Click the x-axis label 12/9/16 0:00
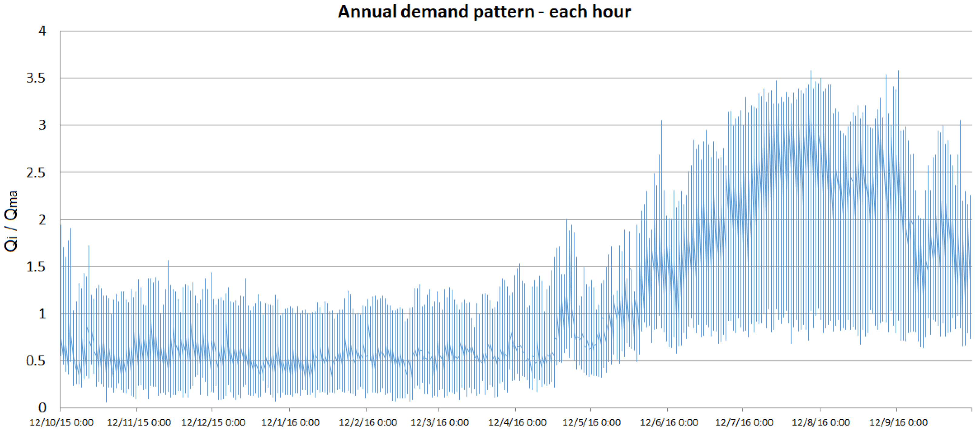Viewport: 980px width, 430px height. pos(898,422)
